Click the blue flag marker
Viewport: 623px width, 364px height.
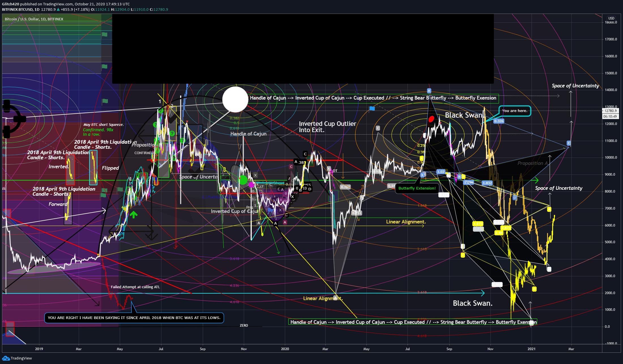372,108
